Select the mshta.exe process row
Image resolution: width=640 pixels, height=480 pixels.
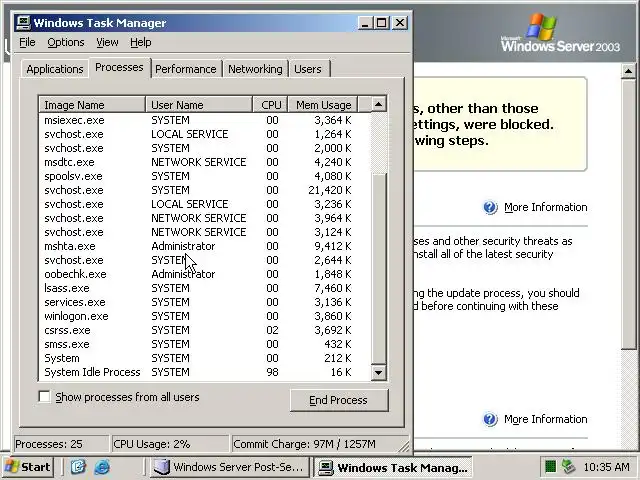coord(205,246)
